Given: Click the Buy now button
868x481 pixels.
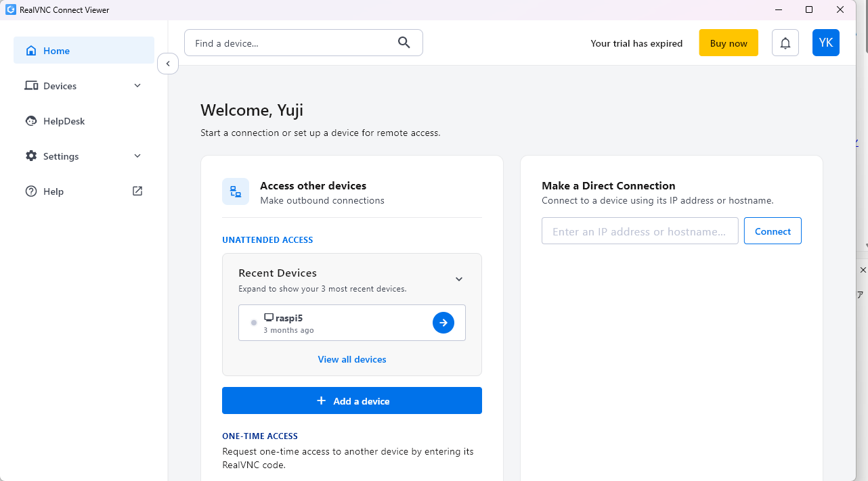Looking at the screenshot, I should coord(729,43).
